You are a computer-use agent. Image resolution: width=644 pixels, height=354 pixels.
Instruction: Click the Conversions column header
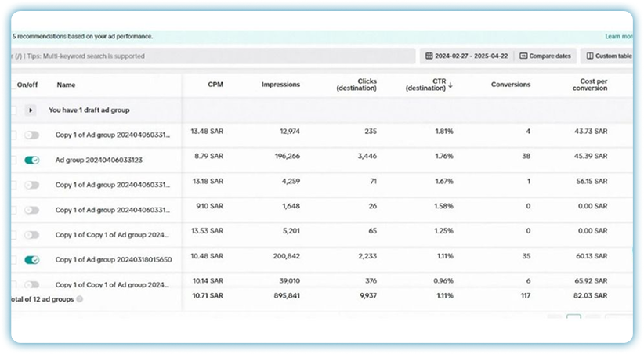coord(510,85)
